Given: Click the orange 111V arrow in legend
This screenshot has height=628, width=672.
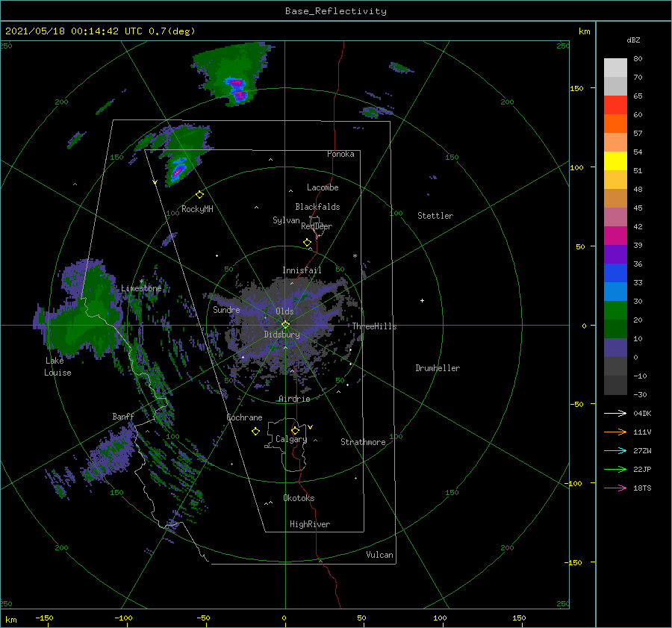Looking at the screenshot, I should pyautogui.click(x=615, y=432).
